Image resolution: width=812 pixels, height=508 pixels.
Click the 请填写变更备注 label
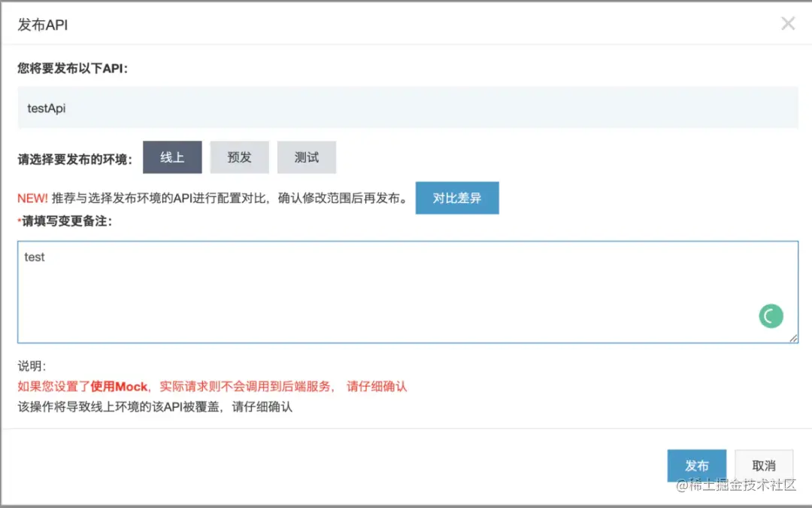[65, 221]
